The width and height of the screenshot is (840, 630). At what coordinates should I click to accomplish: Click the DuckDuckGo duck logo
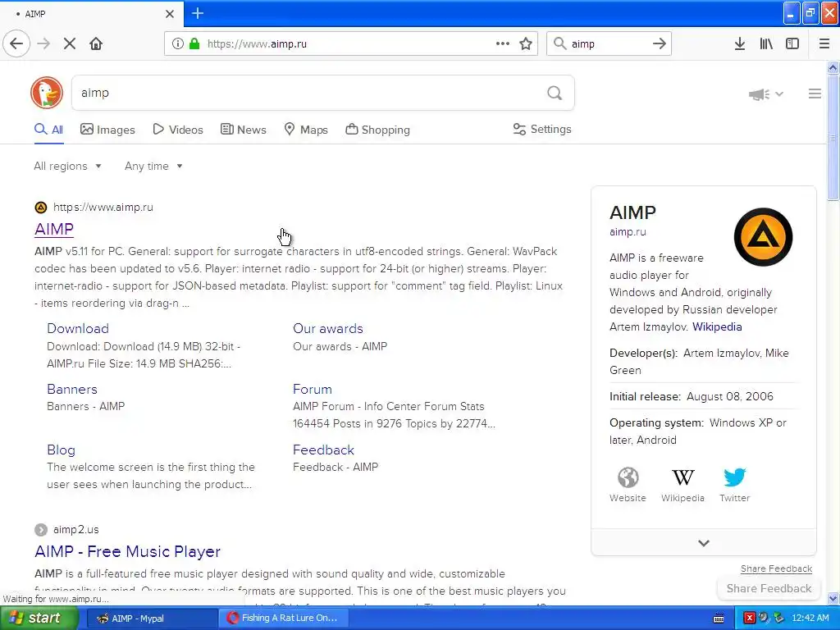point(47,93)
